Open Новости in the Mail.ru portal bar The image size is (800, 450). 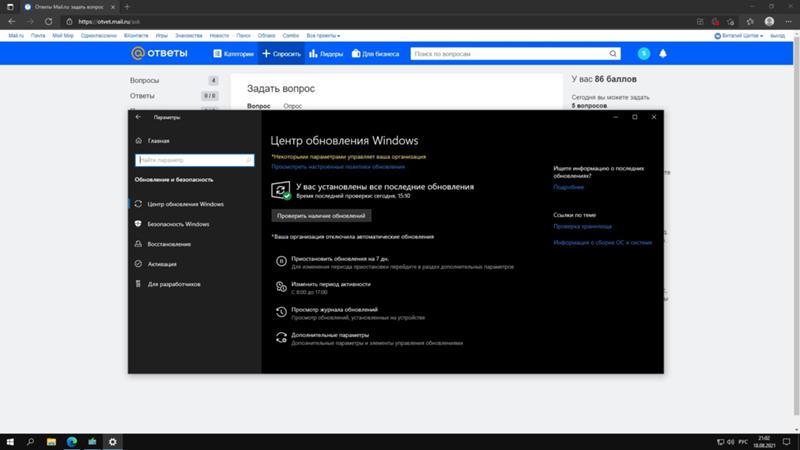click(x=219, y=36)
